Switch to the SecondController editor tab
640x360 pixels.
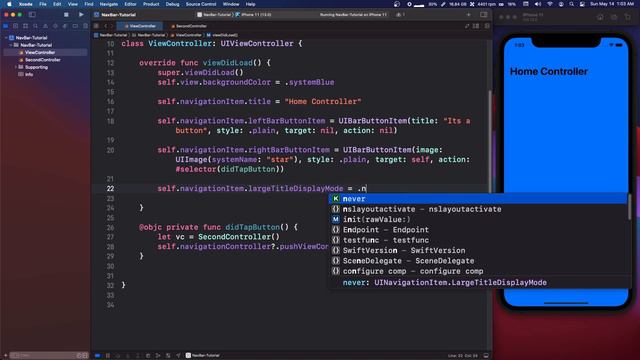click(x=189, y=26)
